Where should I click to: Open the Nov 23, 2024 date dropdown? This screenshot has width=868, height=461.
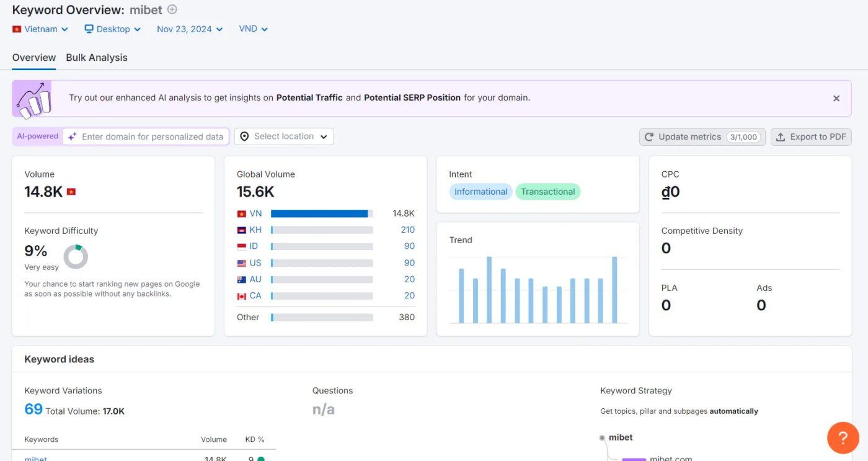point(190,29)
